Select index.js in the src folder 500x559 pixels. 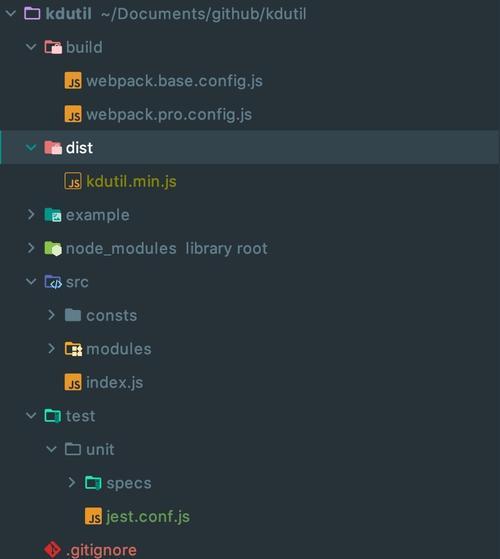[x=114, y=383]
